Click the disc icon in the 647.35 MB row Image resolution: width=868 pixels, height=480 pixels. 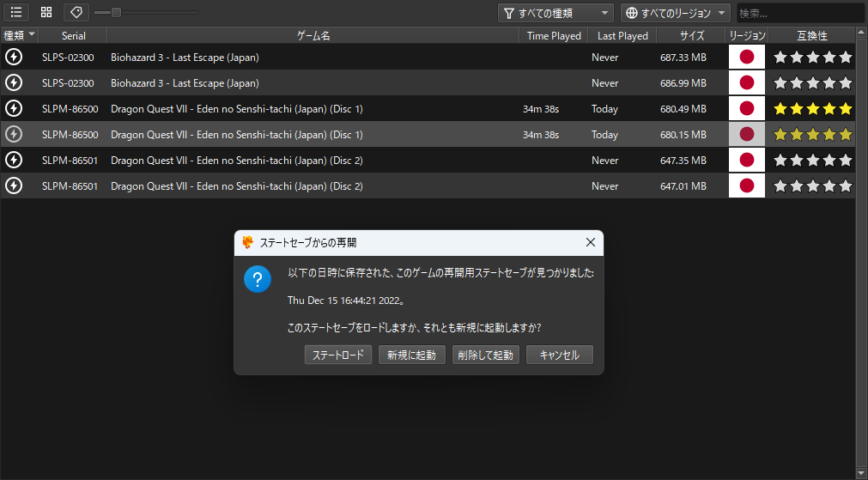click(14, 160)
